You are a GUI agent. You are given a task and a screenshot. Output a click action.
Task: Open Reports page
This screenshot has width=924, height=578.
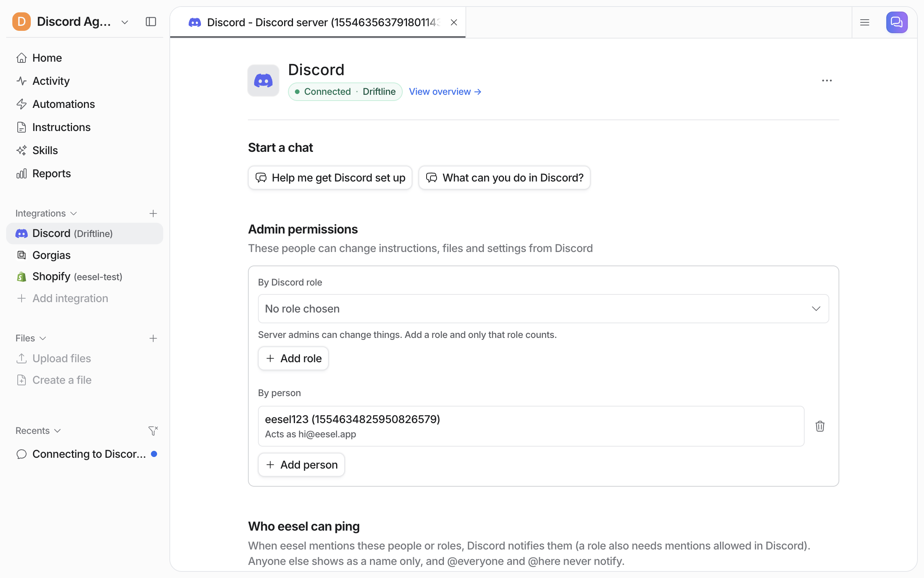click(85, 173)
